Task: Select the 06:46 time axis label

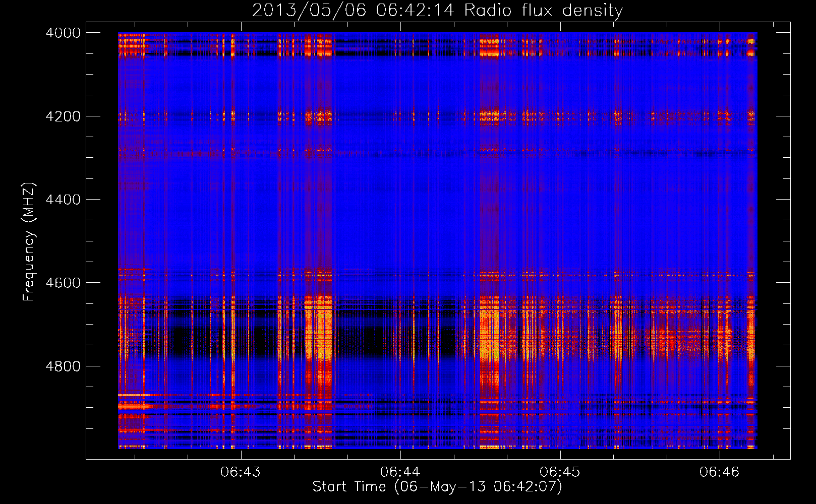Action: 719,472
